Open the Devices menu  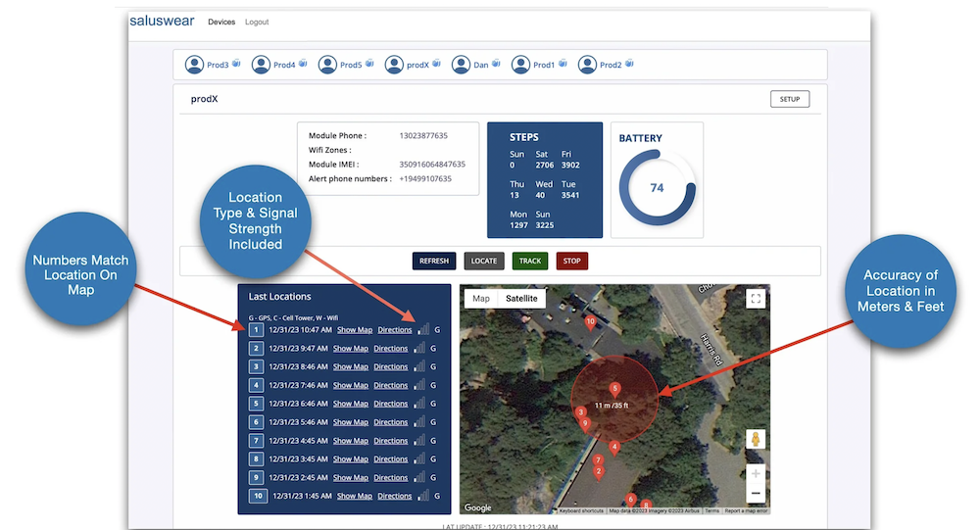click(221, 22)
